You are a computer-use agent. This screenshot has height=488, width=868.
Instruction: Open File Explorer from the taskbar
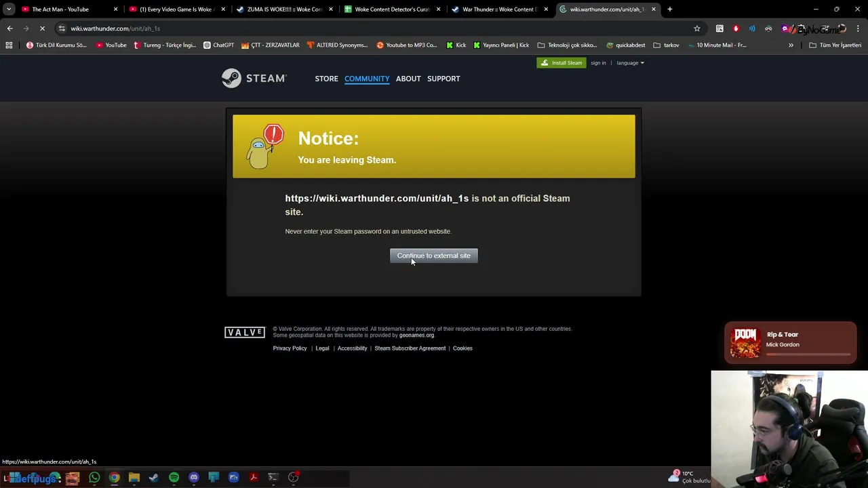coord(134,478)
